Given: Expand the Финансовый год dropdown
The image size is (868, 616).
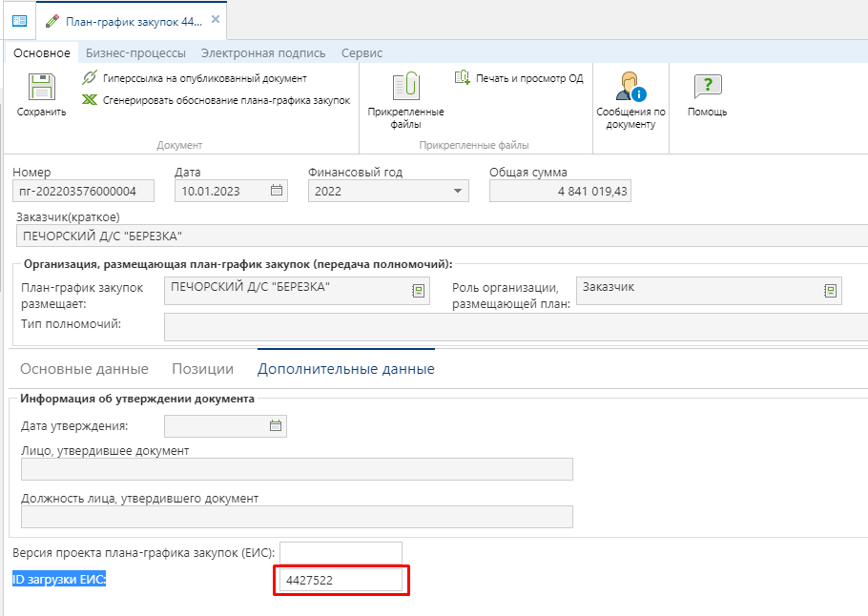Looking at the screenshot, I should point(456,191).
